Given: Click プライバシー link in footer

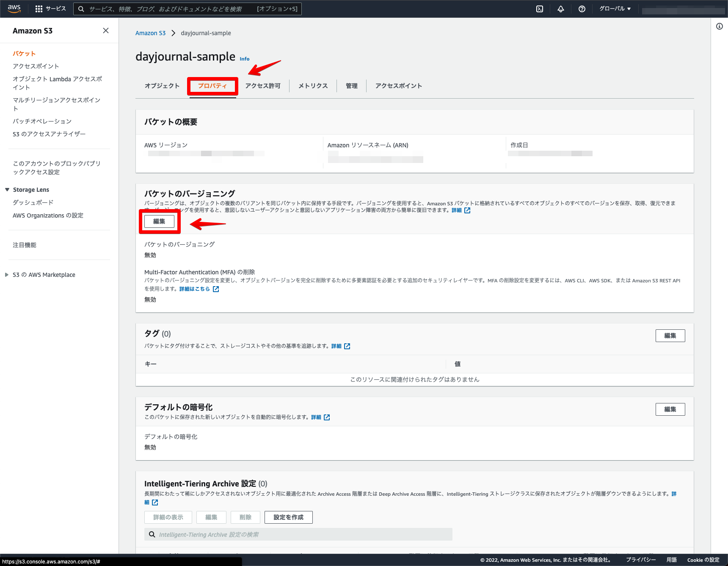Looking at the screenshot, I should point(641,560).
